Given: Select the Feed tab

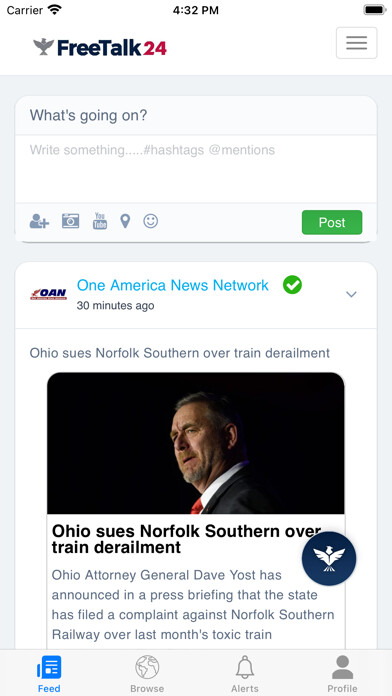Looking at the screenshot, I should (49, 674).
